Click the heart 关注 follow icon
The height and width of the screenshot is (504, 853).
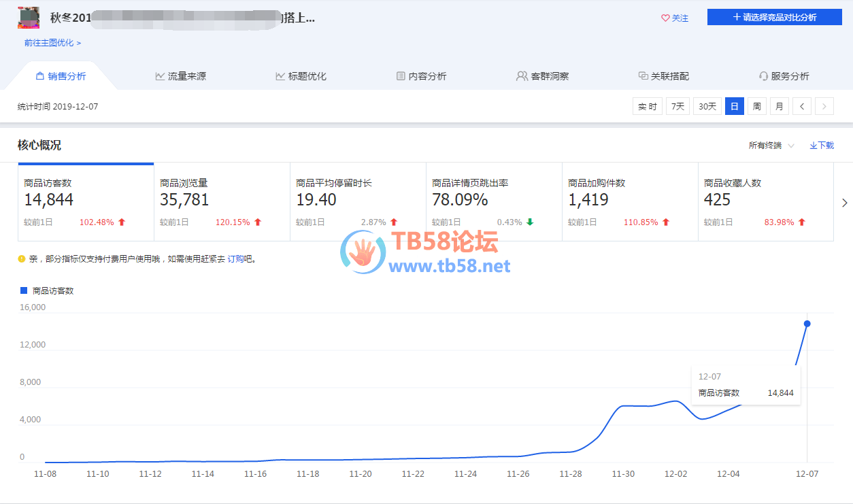click(x=665, y=18)
